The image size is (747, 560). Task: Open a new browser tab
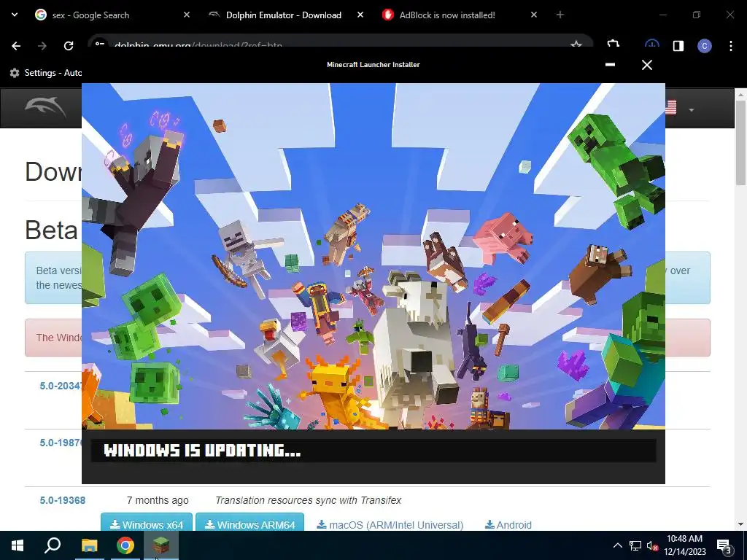560,15
